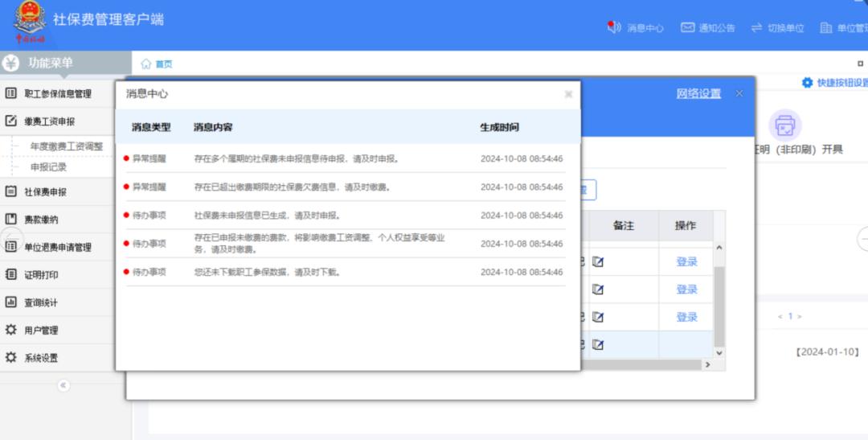Screen dimensions: 868x440
Task: Click 网络设置 link
Action: (698, 93)
